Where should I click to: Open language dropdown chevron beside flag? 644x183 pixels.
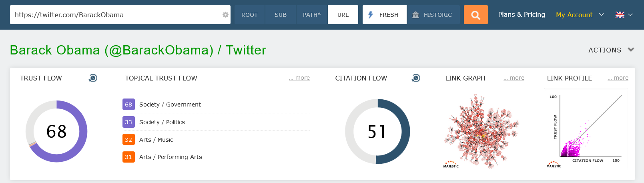[x=630, y=15]
